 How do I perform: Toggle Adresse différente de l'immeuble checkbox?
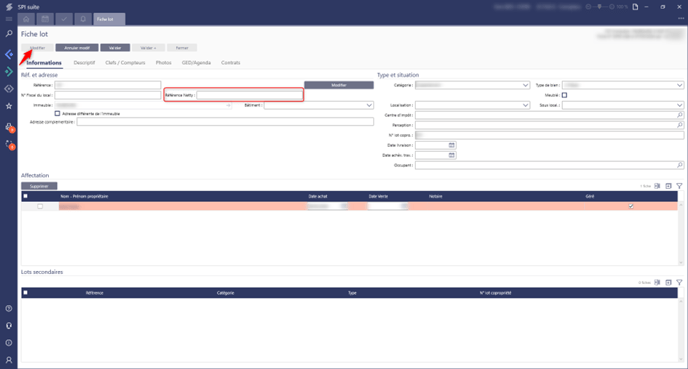pos(57,114)
